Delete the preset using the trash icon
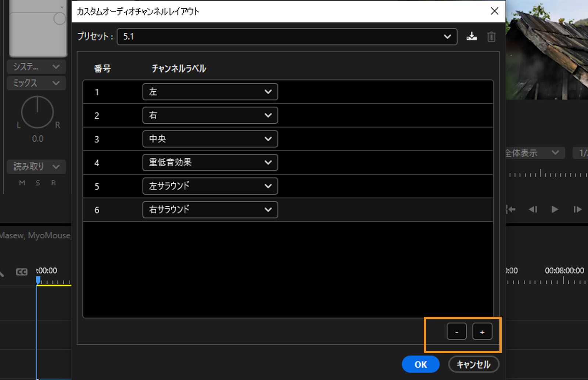 coord(491,36)
